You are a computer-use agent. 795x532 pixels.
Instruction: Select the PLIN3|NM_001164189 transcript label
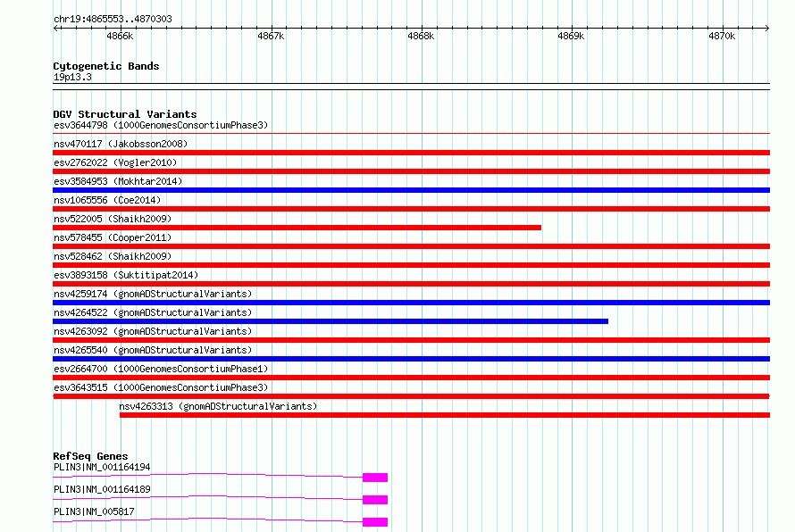pos(102,489)
